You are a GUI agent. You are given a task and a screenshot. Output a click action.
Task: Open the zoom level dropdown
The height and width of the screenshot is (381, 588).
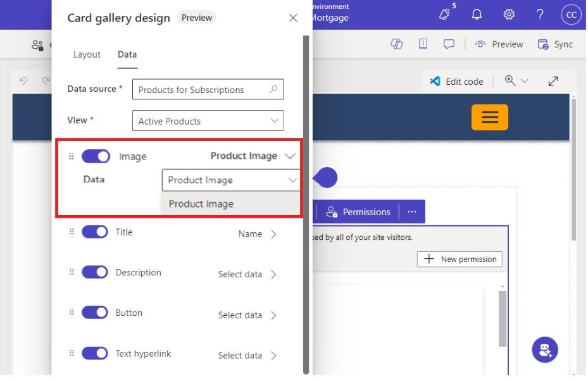click(516, 81)
